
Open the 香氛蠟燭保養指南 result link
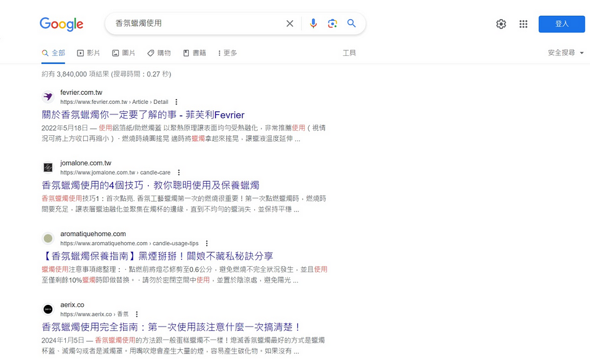click(x=157, y=256)
